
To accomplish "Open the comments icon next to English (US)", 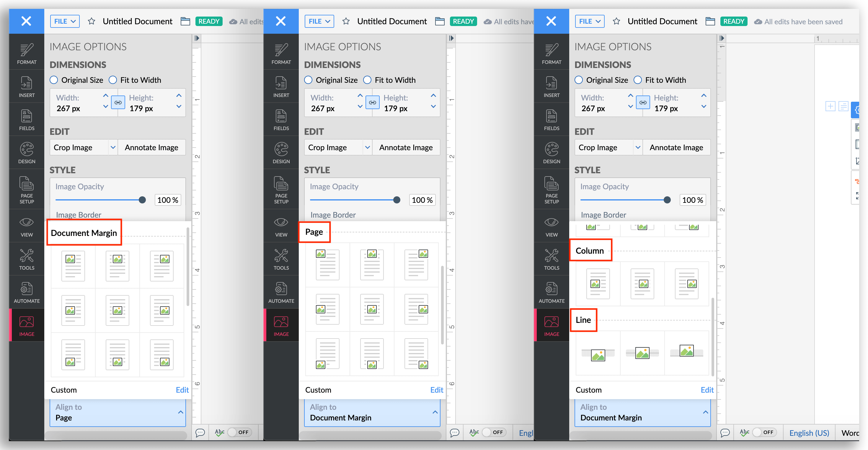I will (x=725, y=433).
